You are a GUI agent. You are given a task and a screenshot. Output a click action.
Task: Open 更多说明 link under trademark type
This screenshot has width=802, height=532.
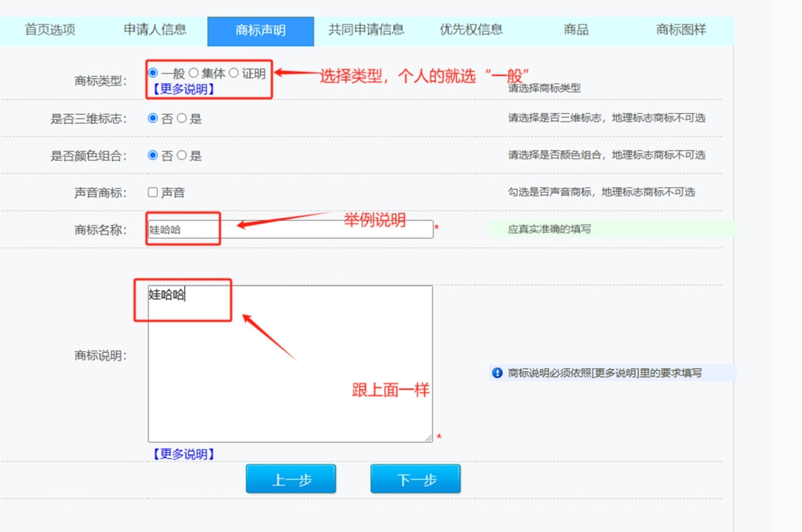183,89
